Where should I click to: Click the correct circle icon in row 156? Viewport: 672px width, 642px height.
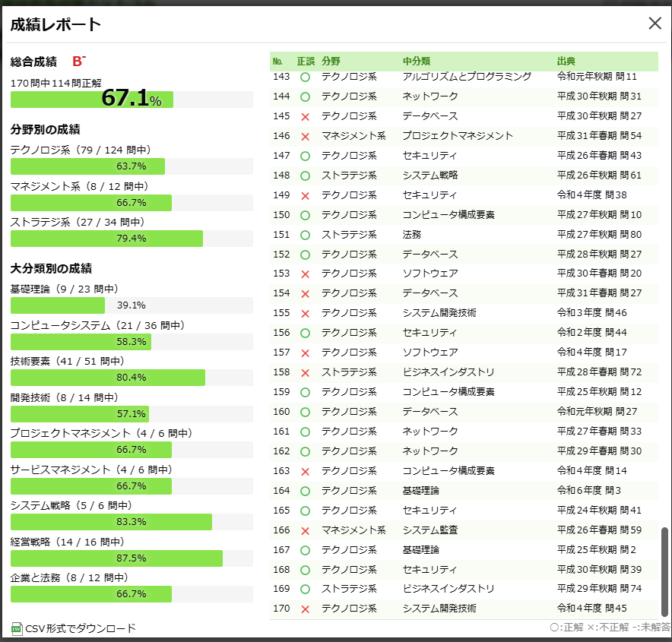pyautogui.click(x=305, y=333)
